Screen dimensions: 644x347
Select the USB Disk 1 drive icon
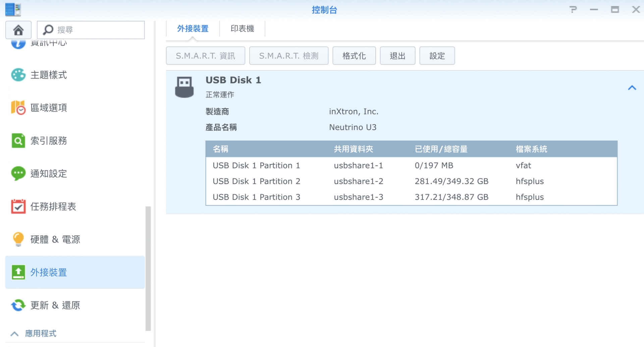(x=184, y=87)
